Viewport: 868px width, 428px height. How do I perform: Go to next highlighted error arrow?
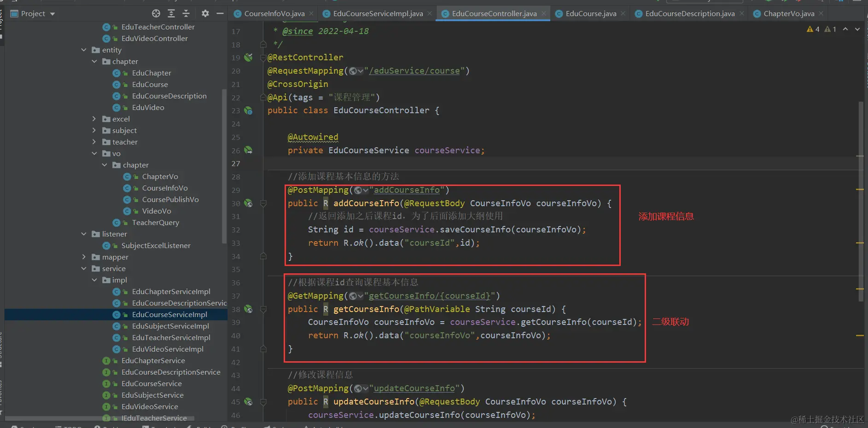point(857,29)
